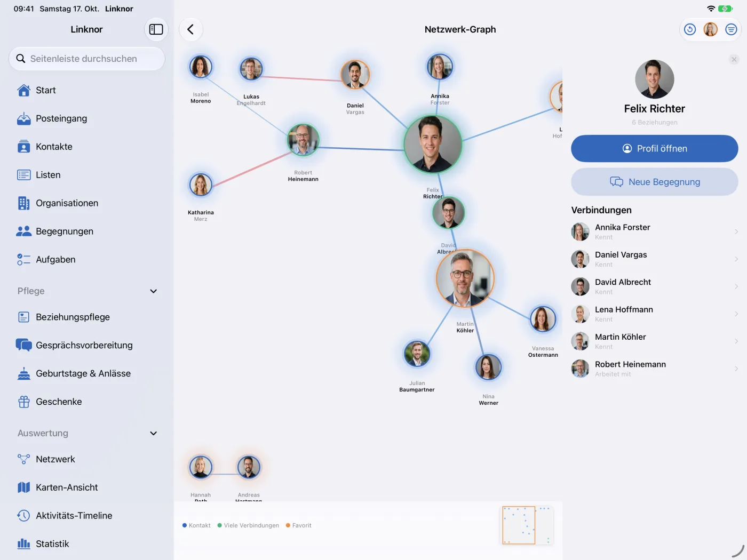
Task: Tap the blonde woman's avatar in the top toolbar
Action: pos(710,29)
